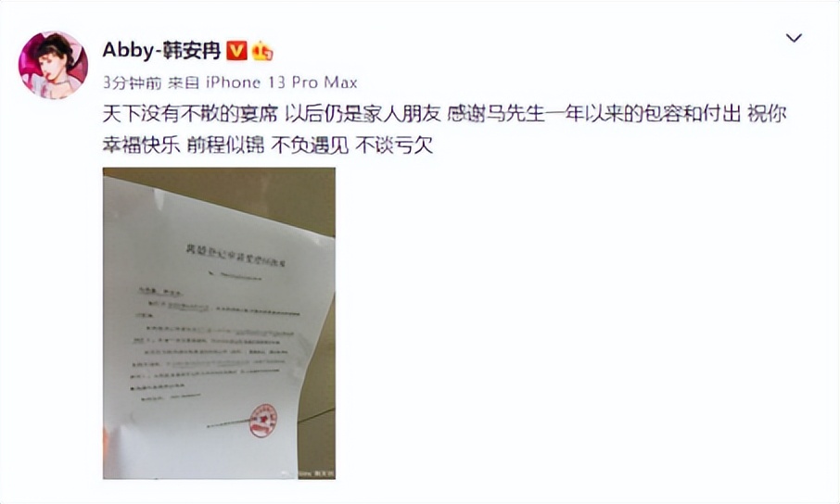
Task: Open the username Abby-韩安冉 link
Action: click(161, 50)
